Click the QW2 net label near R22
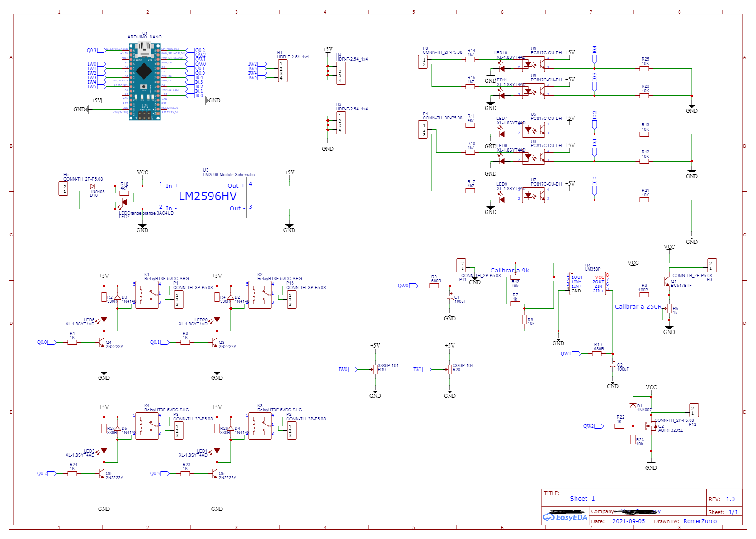The image size is (756, 539). point(593,426)
